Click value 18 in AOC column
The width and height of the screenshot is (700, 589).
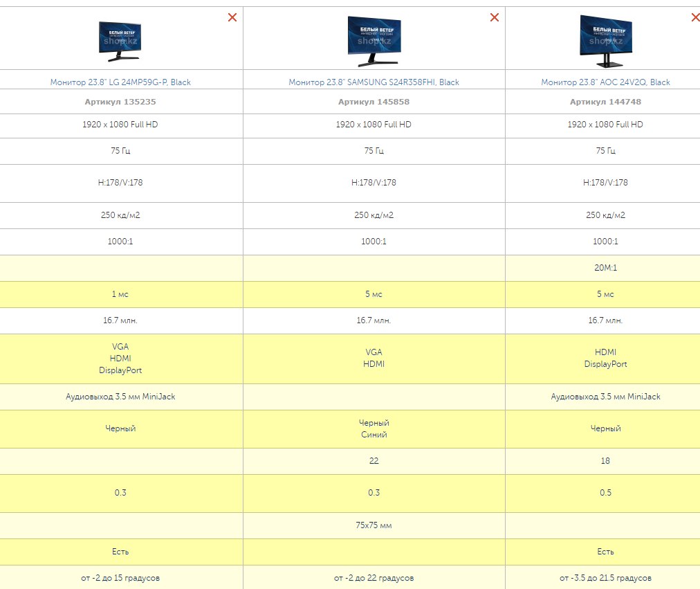(x=605, y=461)
